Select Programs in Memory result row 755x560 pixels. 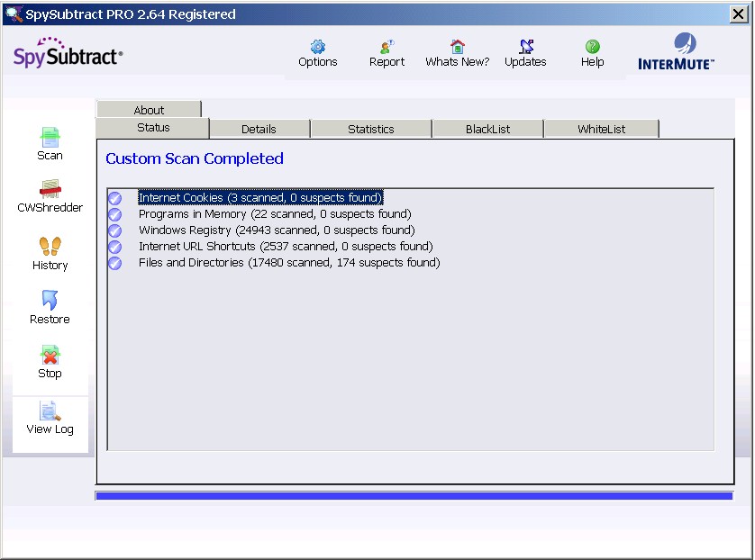(275, 214)
